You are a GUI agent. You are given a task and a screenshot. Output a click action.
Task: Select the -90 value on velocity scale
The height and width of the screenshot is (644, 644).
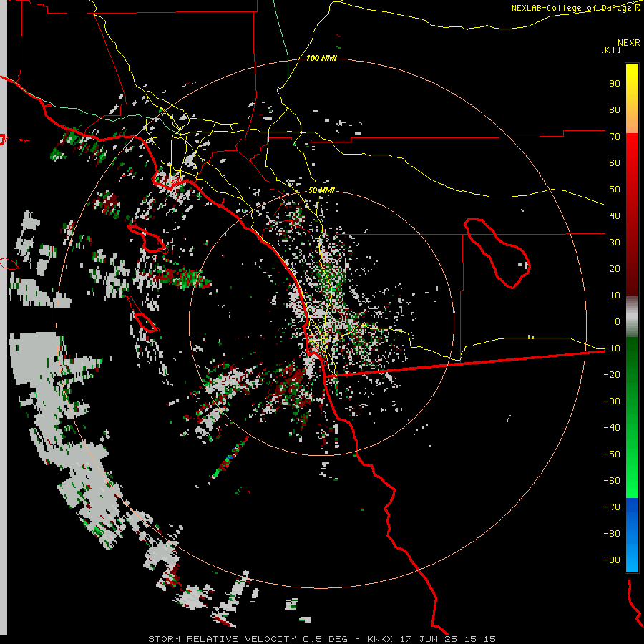click(612, 560)
